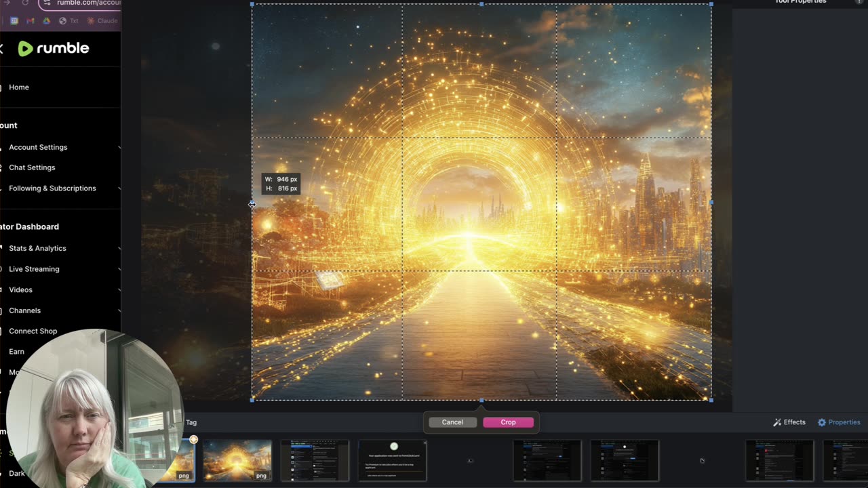The image size is (868, 488).
Task: Click the top-right crop handle
Action: pos(711,4)
